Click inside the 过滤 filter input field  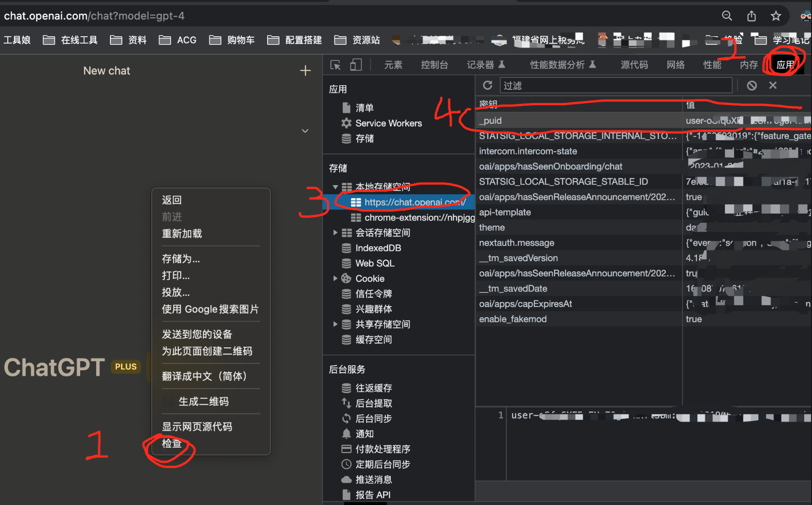(596, 85)
